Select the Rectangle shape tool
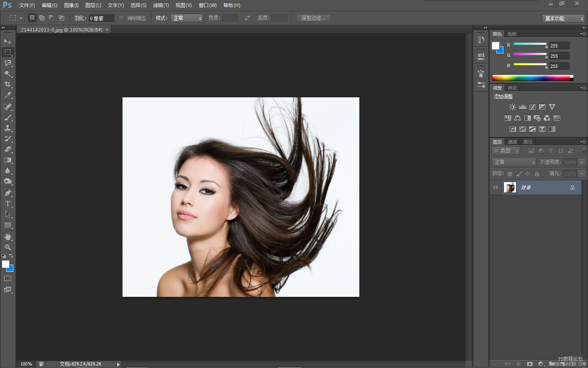The width and height of the screenshot is (588, 368). 8,225
